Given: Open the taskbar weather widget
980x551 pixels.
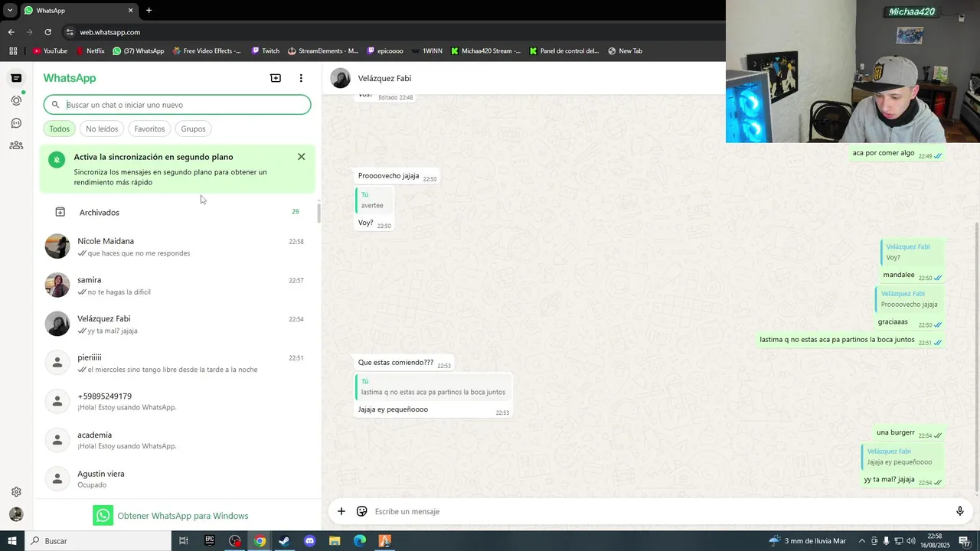Looking at the screenshot, I should [x=808, y=541].
